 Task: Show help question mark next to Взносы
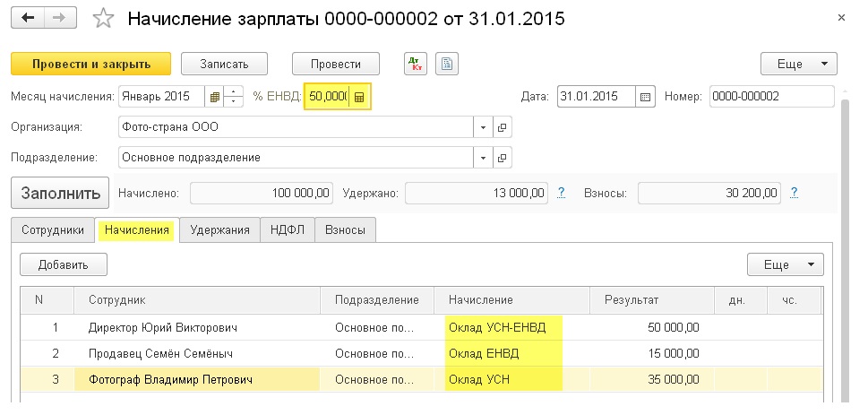(x=794, y=193)
